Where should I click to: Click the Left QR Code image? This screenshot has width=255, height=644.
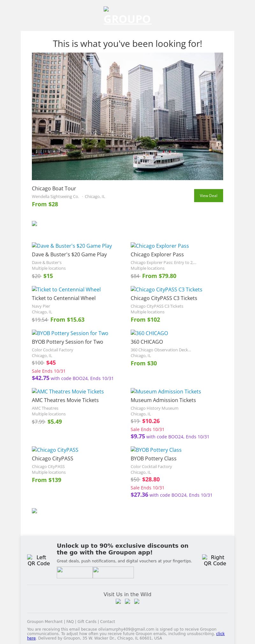(x=39, y=560)
